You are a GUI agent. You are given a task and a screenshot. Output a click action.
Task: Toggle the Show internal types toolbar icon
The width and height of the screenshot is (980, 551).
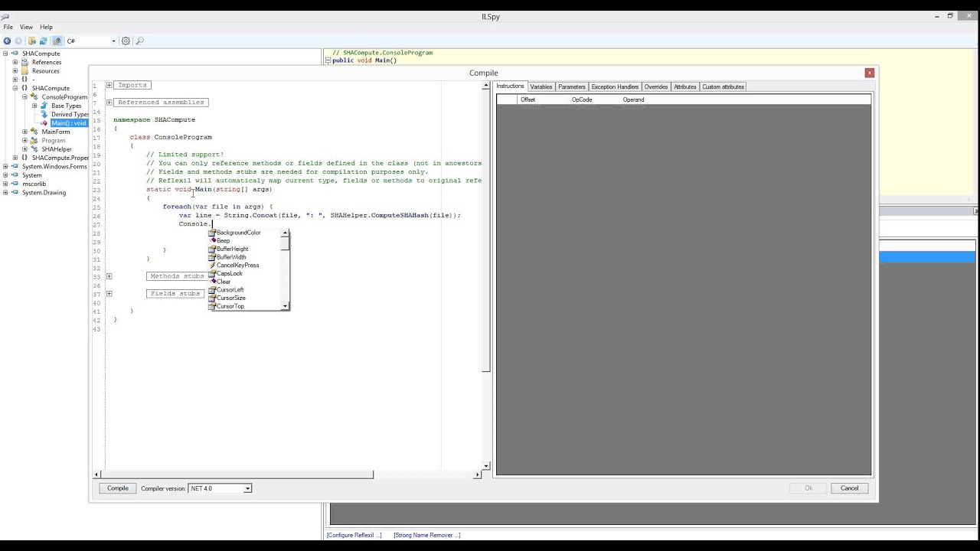click(x=57, y=41)
